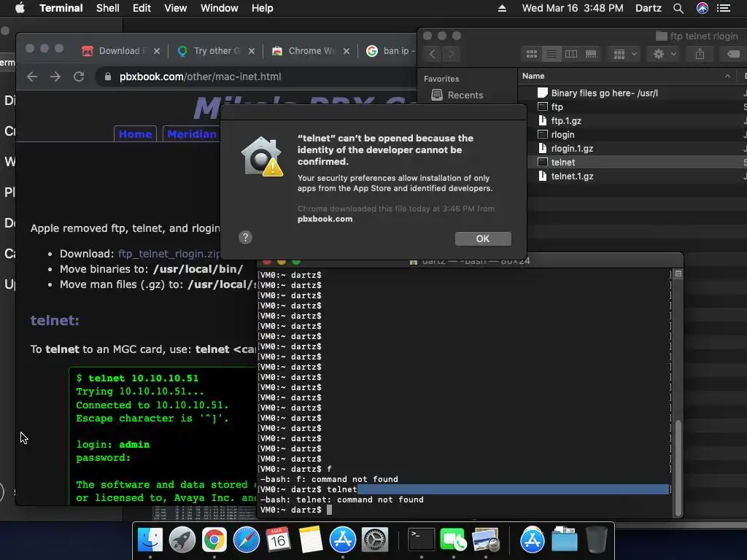Open System Preferences from the Dock
This screenshot has width=747, height=560.
[374, 540]
